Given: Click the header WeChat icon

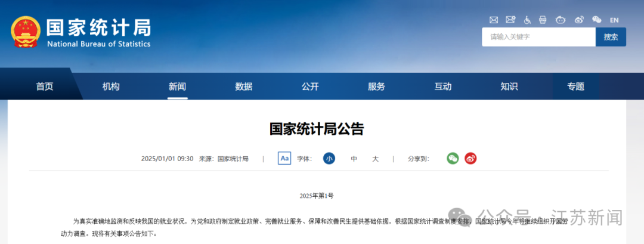Looking at the screenshot, I should tap(596, 20).
